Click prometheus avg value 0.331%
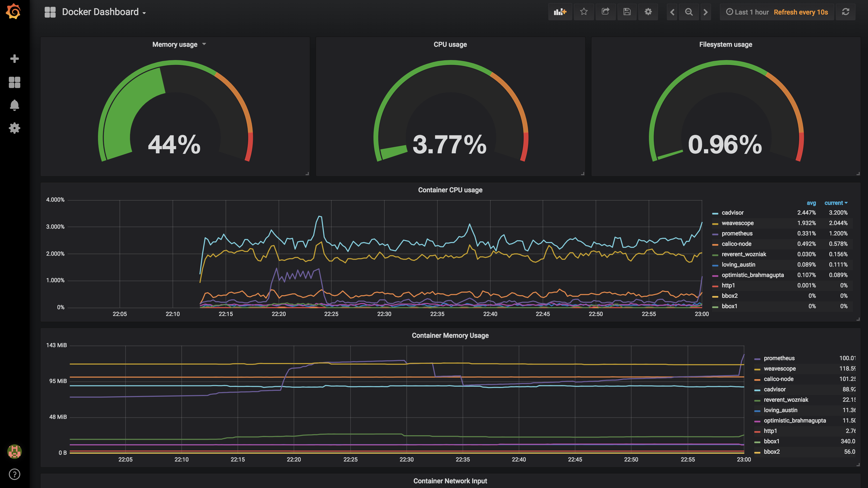The height and width of the screenshot is (488, 868). click(x=806, y=234)
